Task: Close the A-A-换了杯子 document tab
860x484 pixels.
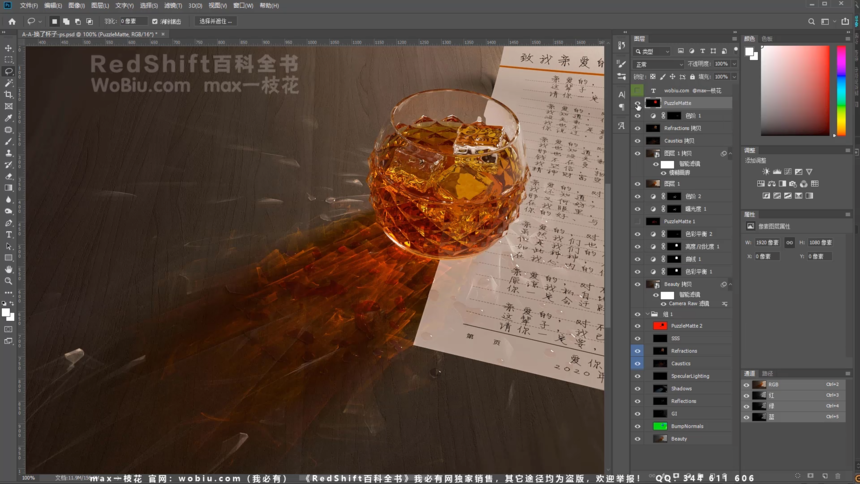Action: [163, 34]
